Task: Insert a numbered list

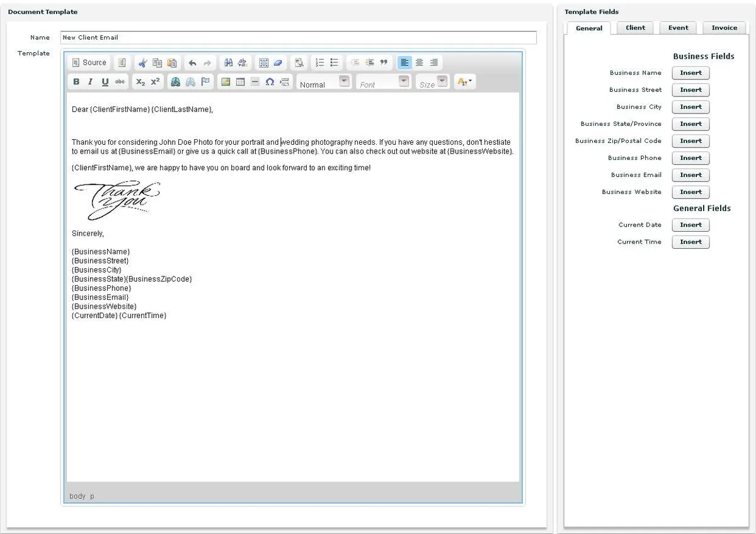Action: (320, 63)
